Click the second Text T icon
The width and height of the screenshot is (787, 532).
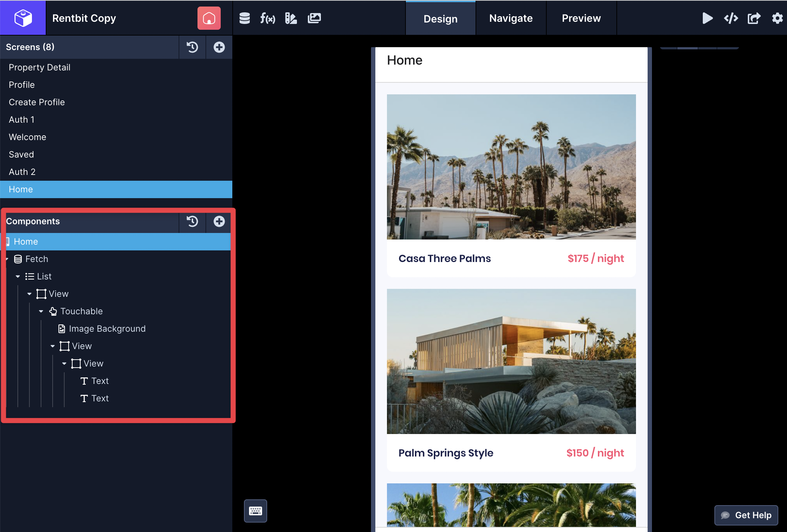pyautogui.click(x=84, y=398)
